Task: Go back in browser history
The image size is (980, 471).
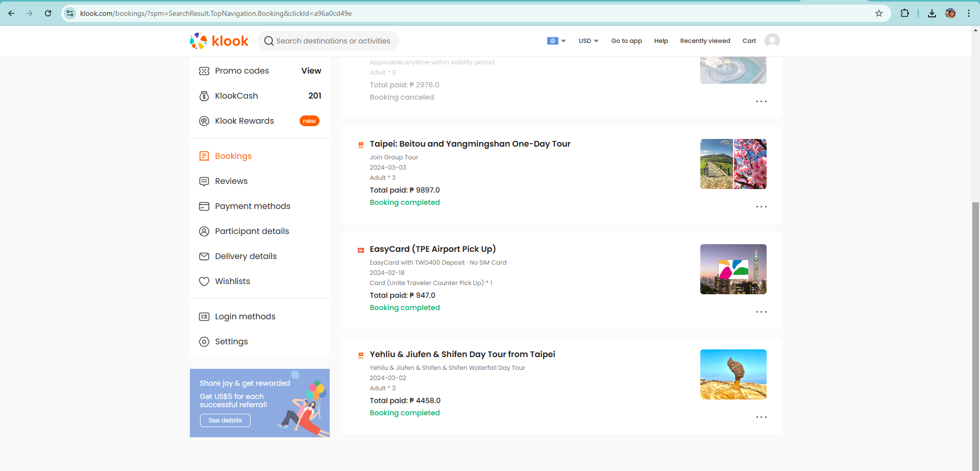Action: point(11,13)
